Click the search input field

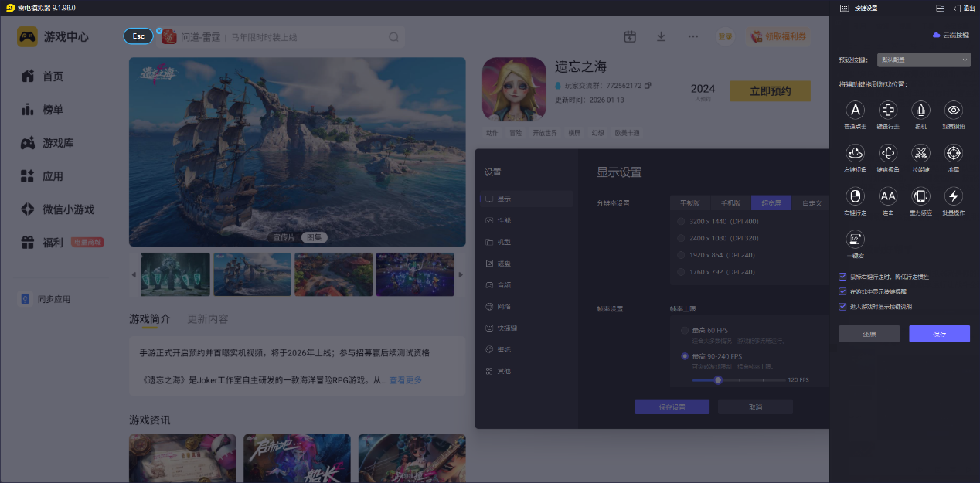282,37
